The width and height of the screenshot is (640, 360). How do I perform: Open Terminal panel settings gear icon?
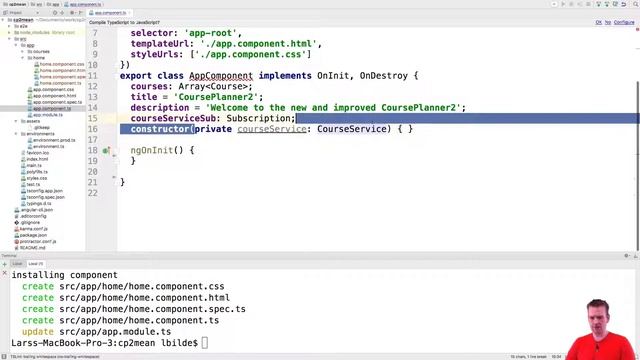pos(627,256)
